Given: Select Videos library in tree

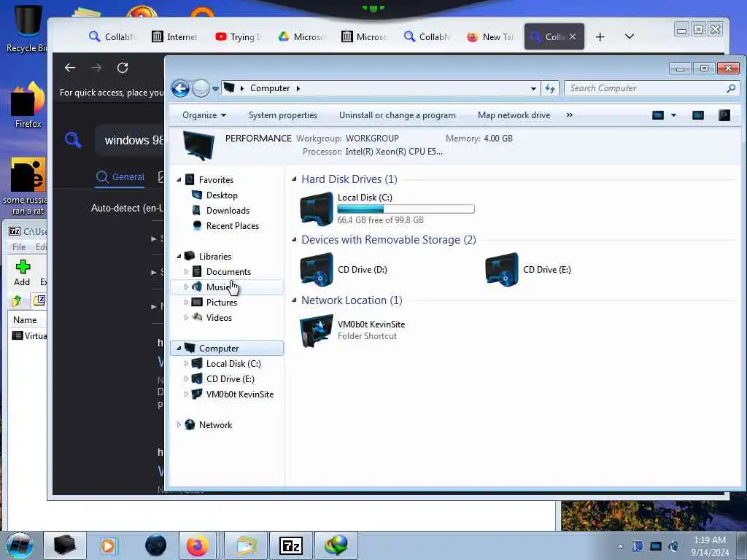Looking at the screenshot, I should [x=219, y=318].
